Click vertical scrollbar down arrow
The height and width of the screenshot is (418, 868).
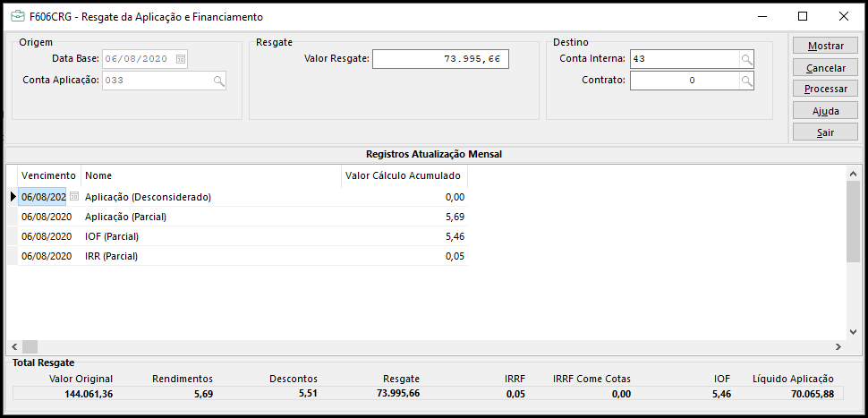point(853,331)
